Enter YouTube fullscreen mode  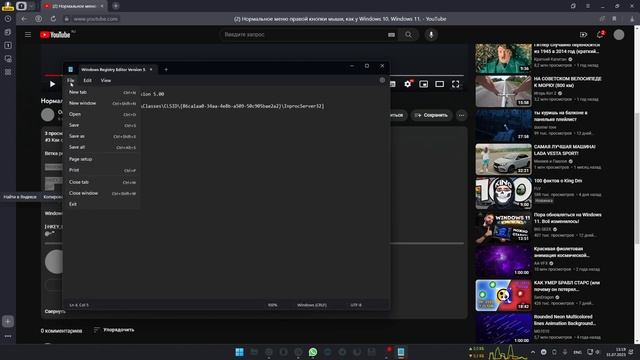pos(456,84)
